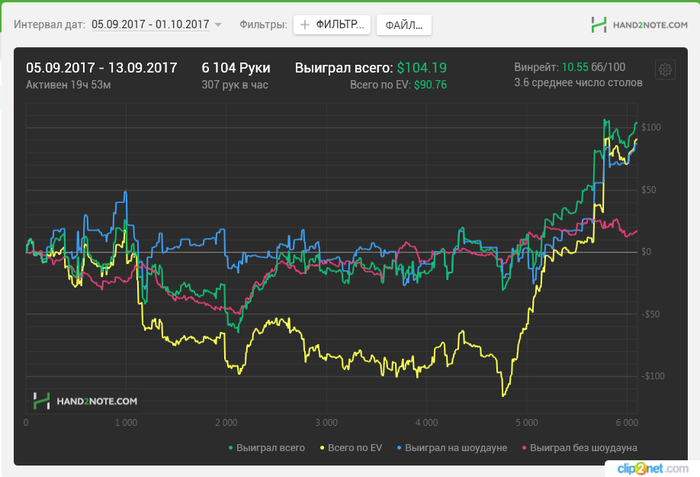Click the -$50 y-axis label

point(650,314)
